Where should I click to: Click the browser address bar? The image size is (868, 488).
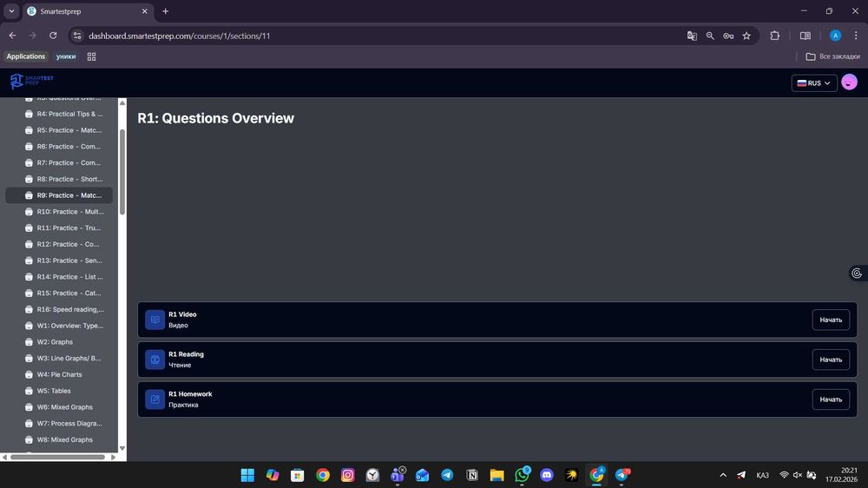382,36
